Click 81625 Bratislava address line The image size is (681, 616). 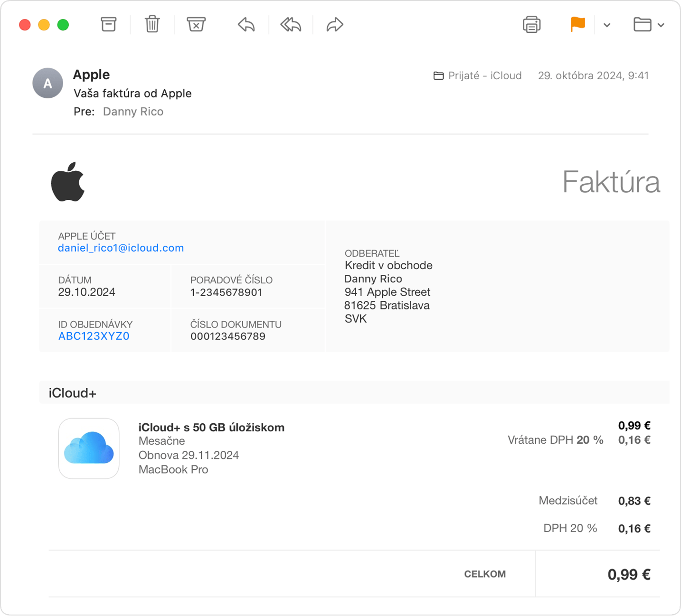(387, 305)
